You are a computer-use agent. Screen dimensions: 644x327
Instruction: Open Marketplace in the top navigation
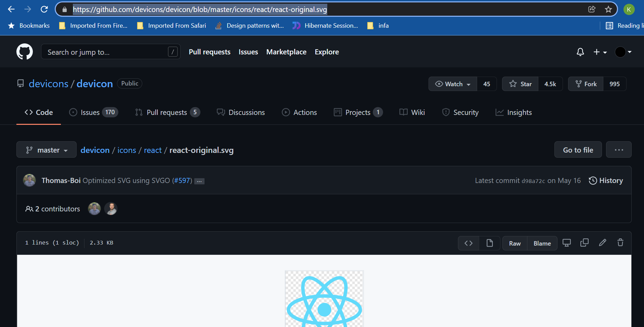click(286, 52)
